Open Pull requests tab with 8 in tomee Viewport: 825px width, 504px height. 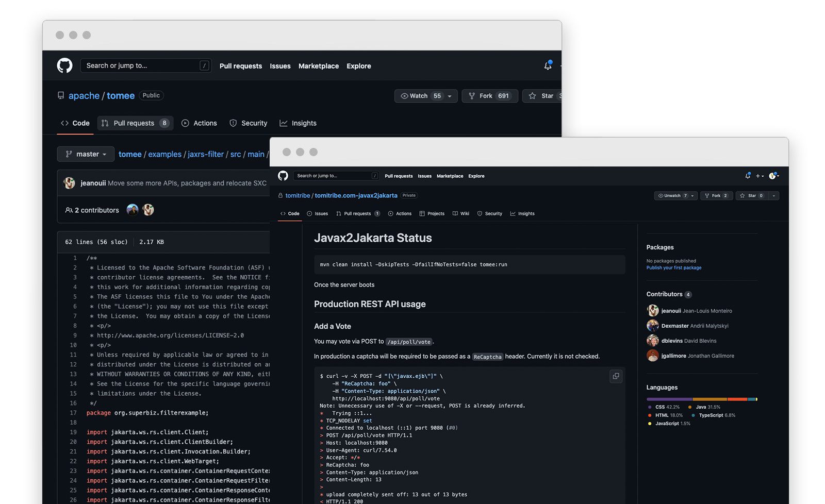click(135, 123)
